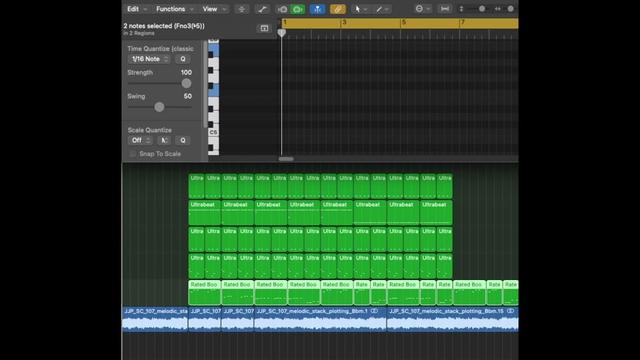
Task: Open the 1/16 Note quantize dropdown
Action: [149, 59]
